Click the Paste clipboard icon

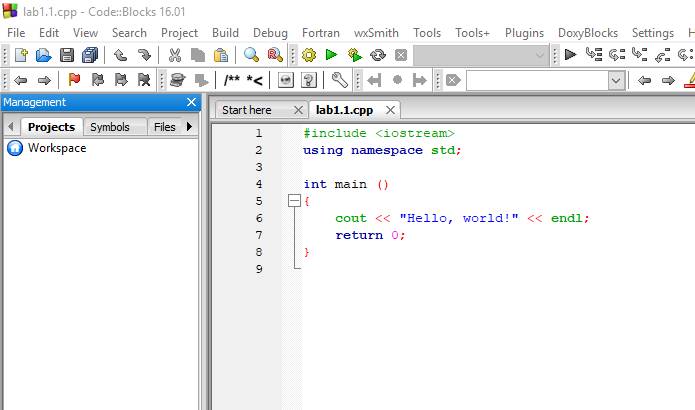click(x=221, y=55)
